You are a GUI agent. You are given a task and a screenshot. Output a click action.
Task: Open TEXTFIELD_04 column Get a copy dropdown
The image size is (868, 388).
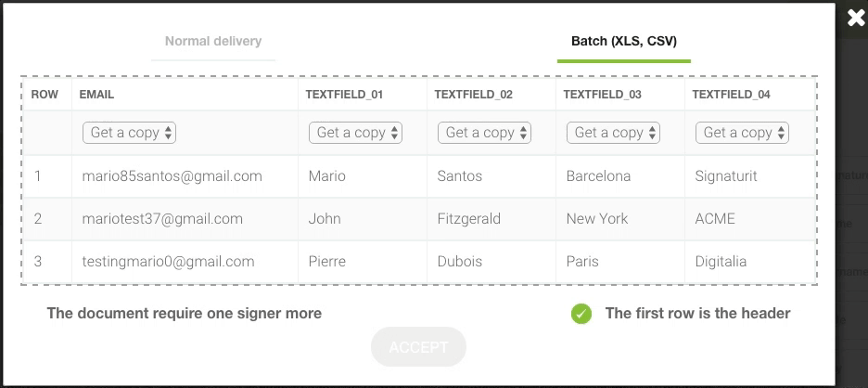pyautogui.click(x=742, y=133)
